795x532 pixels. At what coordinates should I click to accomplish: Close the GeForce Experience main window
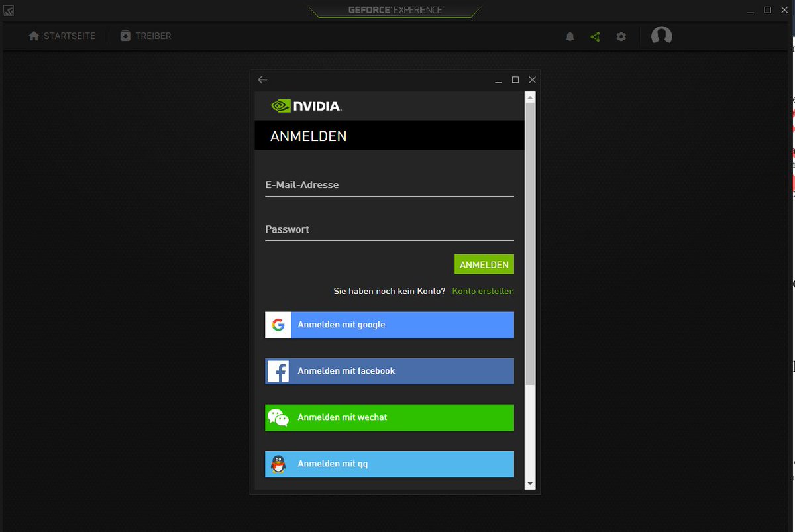tap(785, 10)
